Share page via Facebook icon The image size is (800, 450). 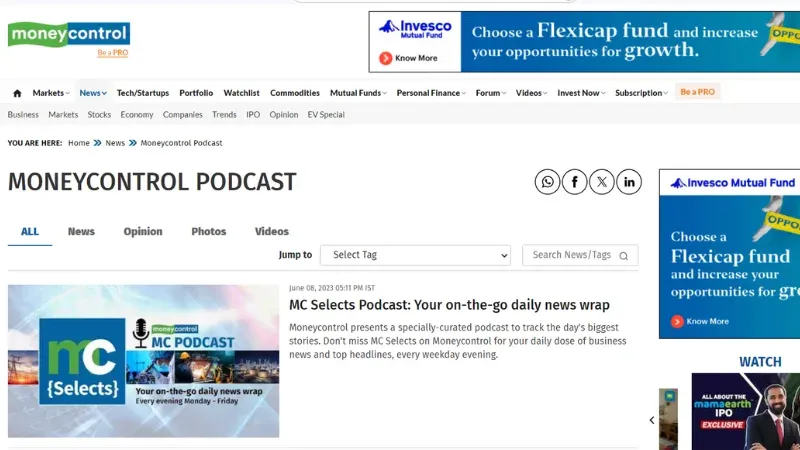pos(574,182)
